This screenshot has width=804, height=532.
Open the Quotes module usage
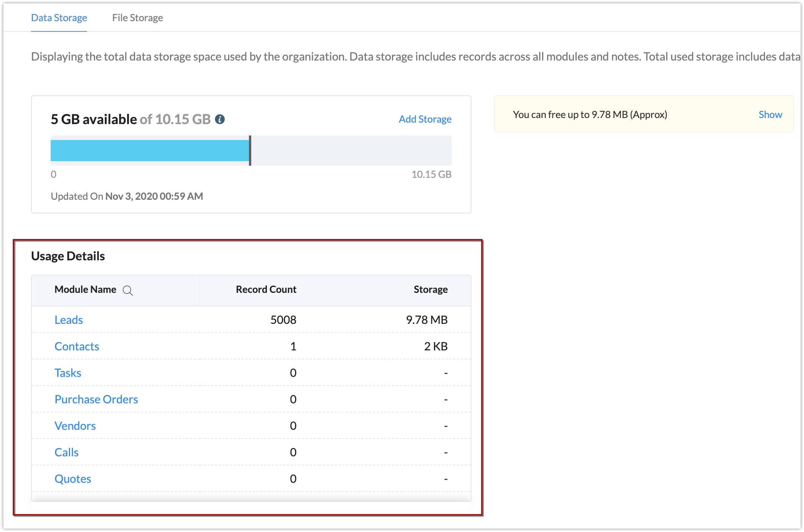[x=73, y=479]
